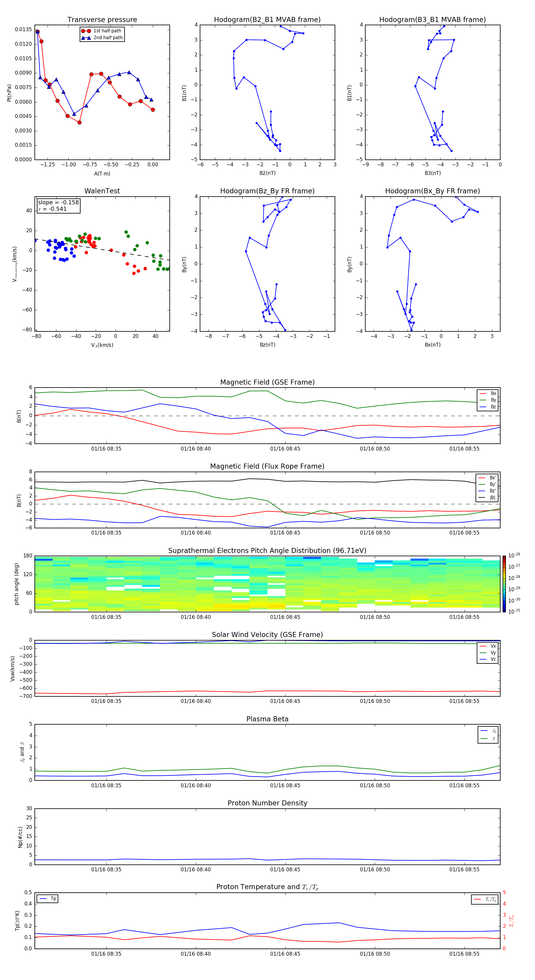Viewport: 535px width, 980px height.
Task: Click the "Bx'" legend entry in Flux Rope panel
Action: (x=493, y=478)
